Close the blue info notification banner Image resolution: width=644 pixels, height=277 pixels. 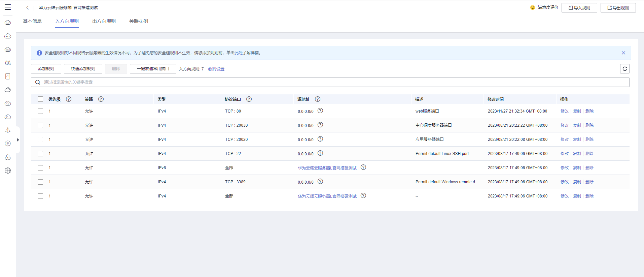click(x=623, y=53)
